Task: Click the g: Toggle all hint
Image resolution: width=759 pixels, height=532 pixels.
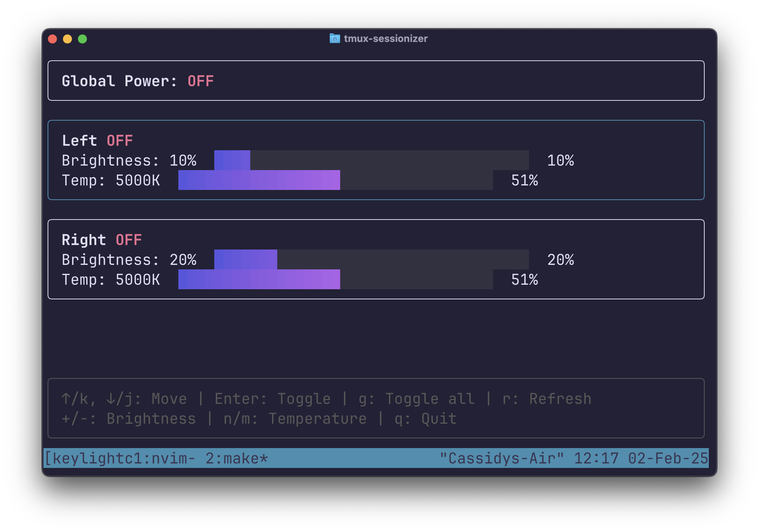Action: (x=416, y=399)
